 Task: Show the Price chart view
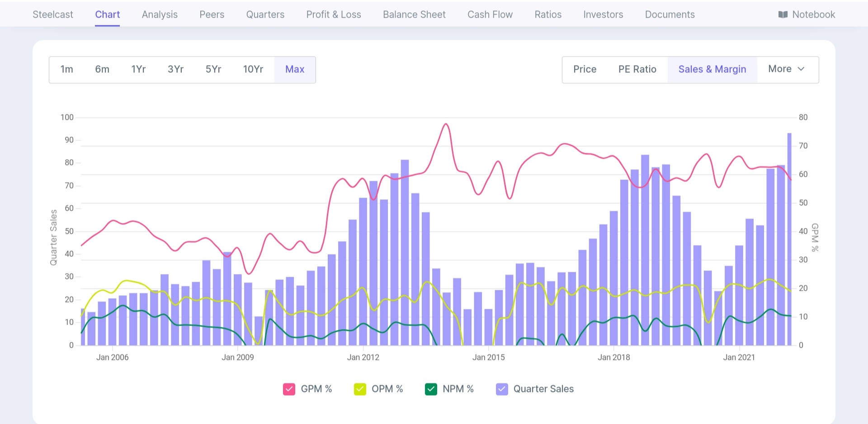[585, 69]
